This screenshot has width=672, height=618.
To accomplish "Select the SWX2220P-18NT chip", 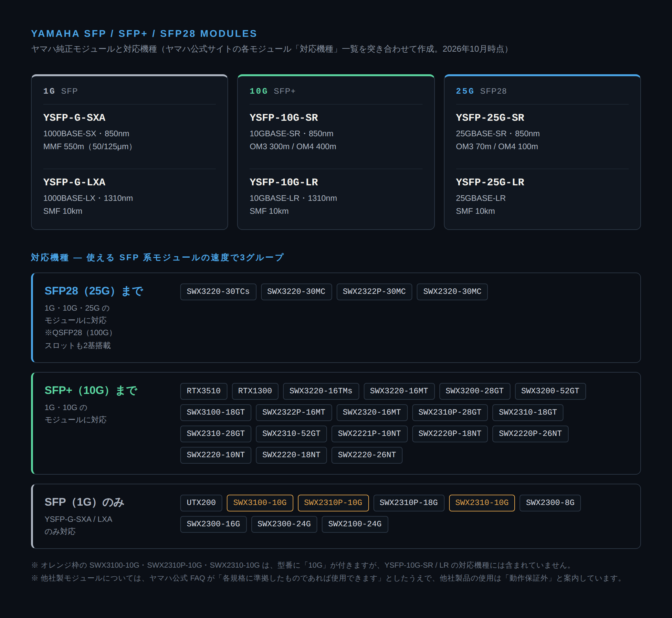I will 450,434.
